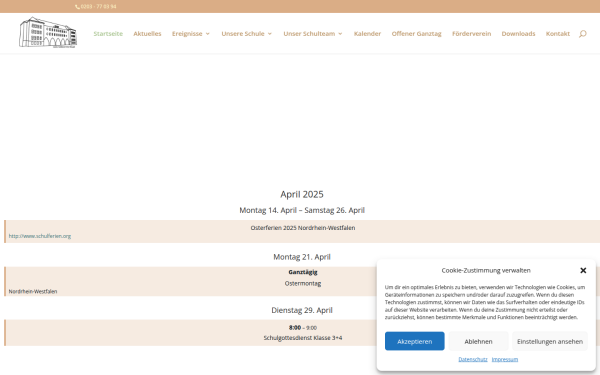Viewport: 600px width, 375px height.
Task: Open the Datenschutz link
Action: pyautogui.click(x=473, y=359)
